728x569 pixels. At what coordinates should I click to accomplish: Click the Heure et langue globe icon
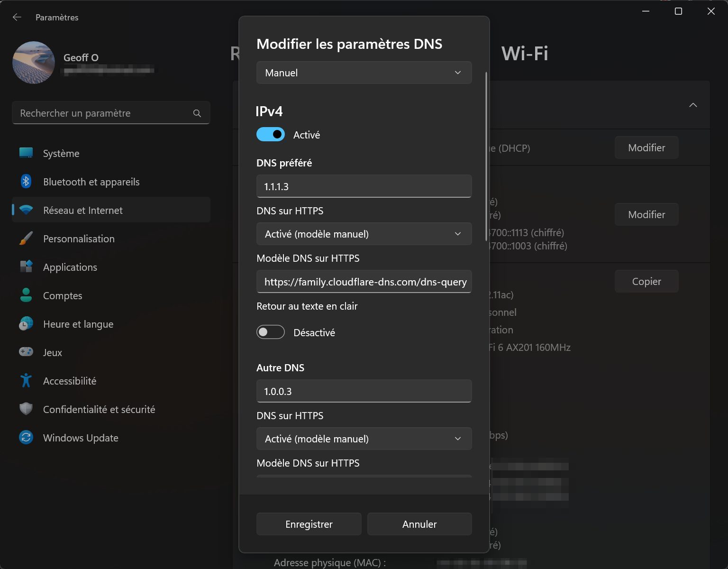tap(26, 324)
